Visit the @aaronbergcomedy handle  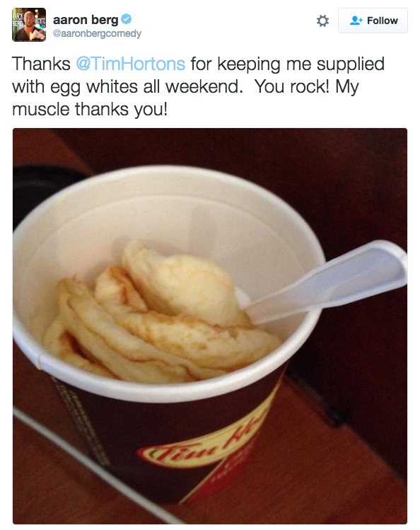(98, 33)
